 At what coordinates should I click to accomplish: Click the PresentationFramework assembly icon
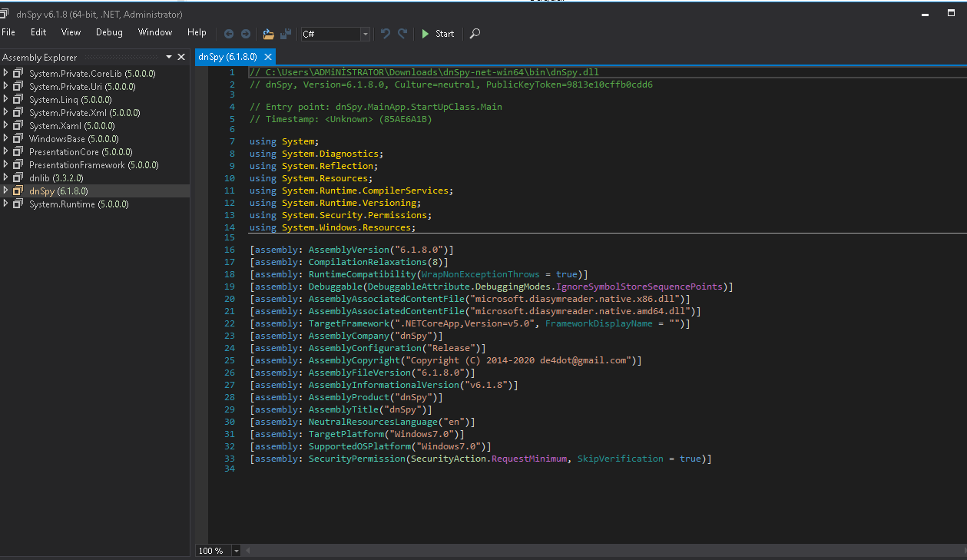tap(18, 164)
